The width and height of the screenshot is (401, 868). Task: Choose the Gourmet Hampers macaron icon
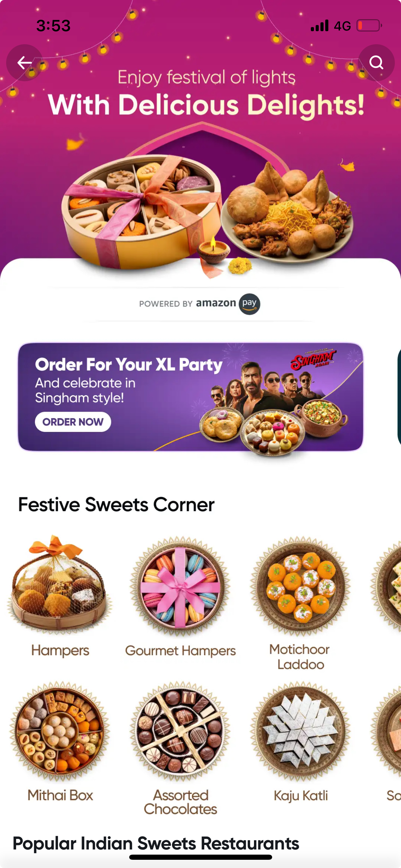(x=180, y=586)
